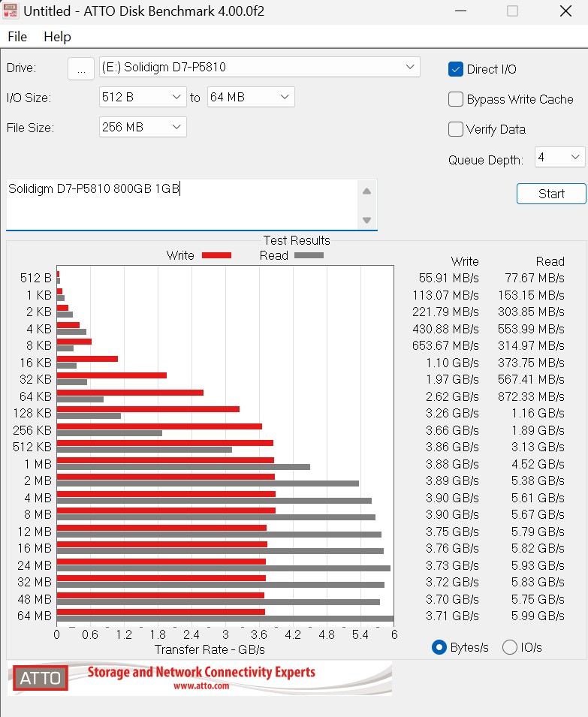Image resolution: width=588 pixels, height=717 pixels.
Task: Click the 3.71 GB/s write value
Action: (x=452, y=616)
